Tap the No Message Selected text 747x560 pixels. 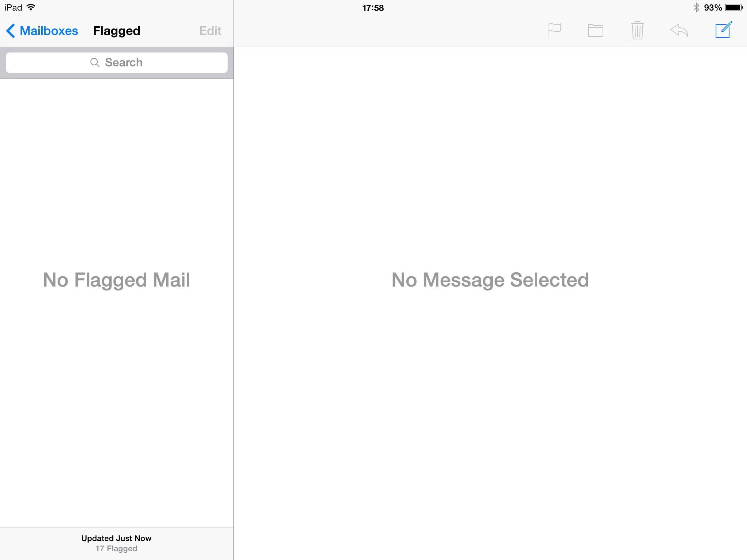490,280
